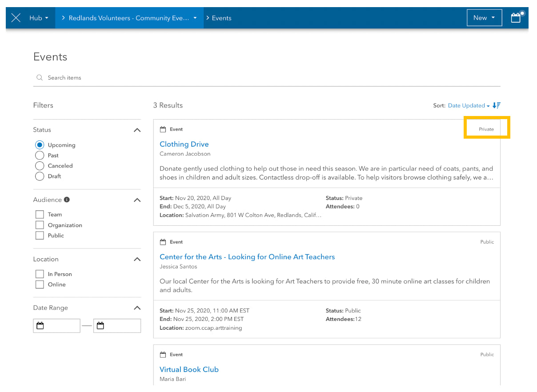The image size is (537, 392).
Task: Open the Clothing Drive event link
Action: pyautogui.click(x=184, y=144)
